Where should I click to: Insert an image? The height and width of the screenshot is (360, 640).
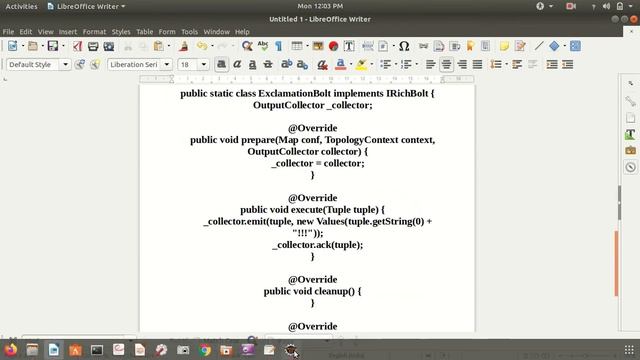coord(318,46)
